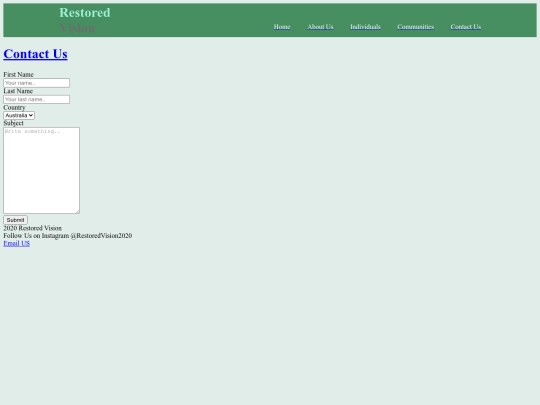Submit the contact form
Screen dimensions: 540x405
pos(15,220)
